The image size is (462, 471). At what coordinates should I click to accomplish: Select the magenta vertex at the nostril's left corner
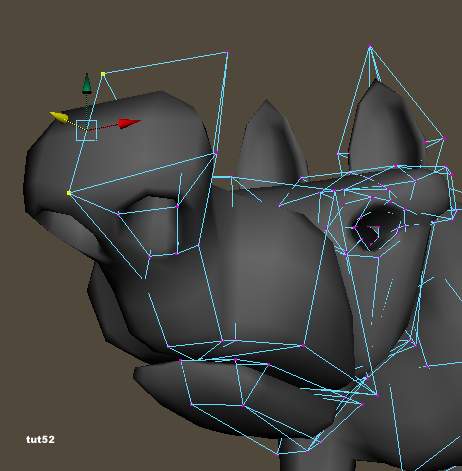click(x=118, y=213)
